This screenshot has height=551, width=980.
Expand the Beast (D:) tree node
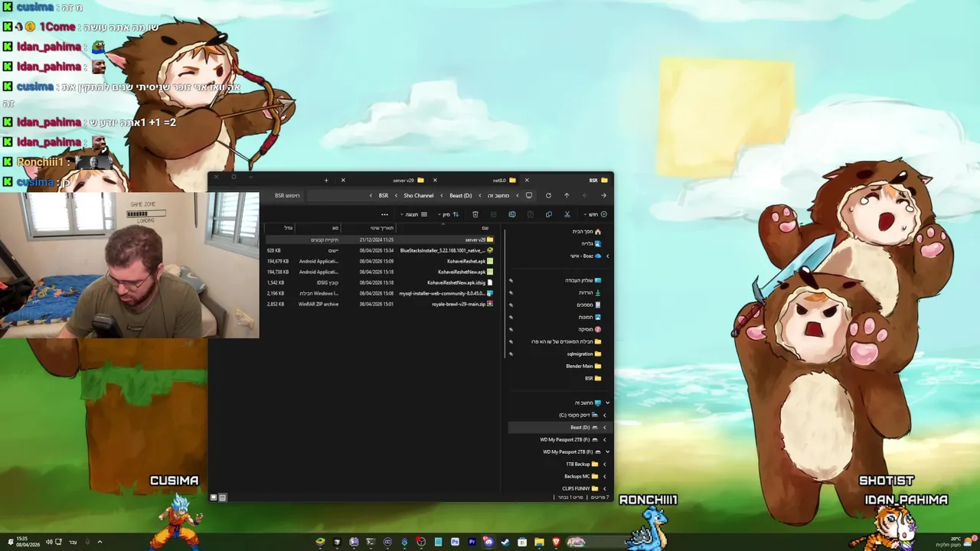[604, 427]
